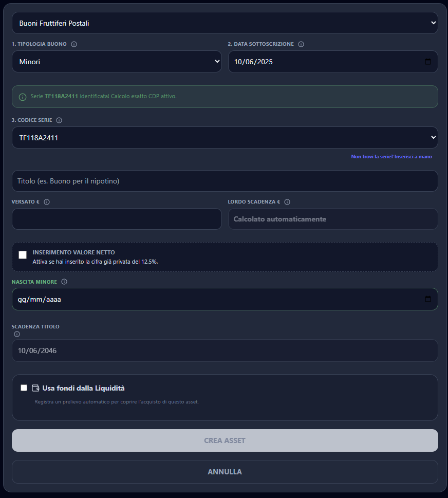Click info icon beside Codice Serie label
Screen dimensions: 448x498
click(x=59, y=120)
